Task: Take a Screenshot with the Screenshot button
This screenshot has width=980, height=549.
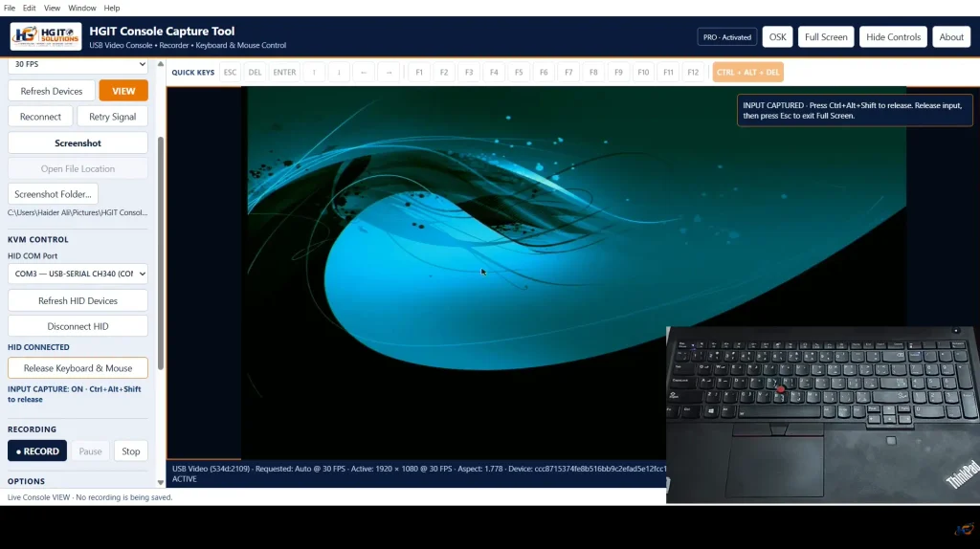Action: tap(78, 143)
